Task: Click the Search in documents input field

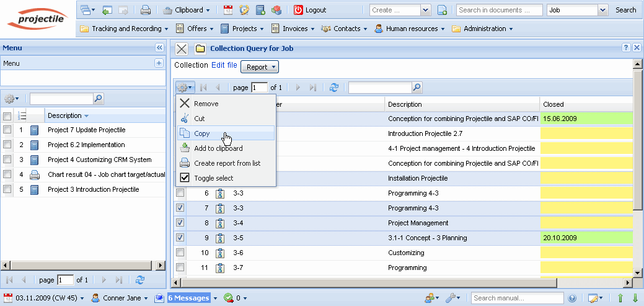Action: [500, 10]
